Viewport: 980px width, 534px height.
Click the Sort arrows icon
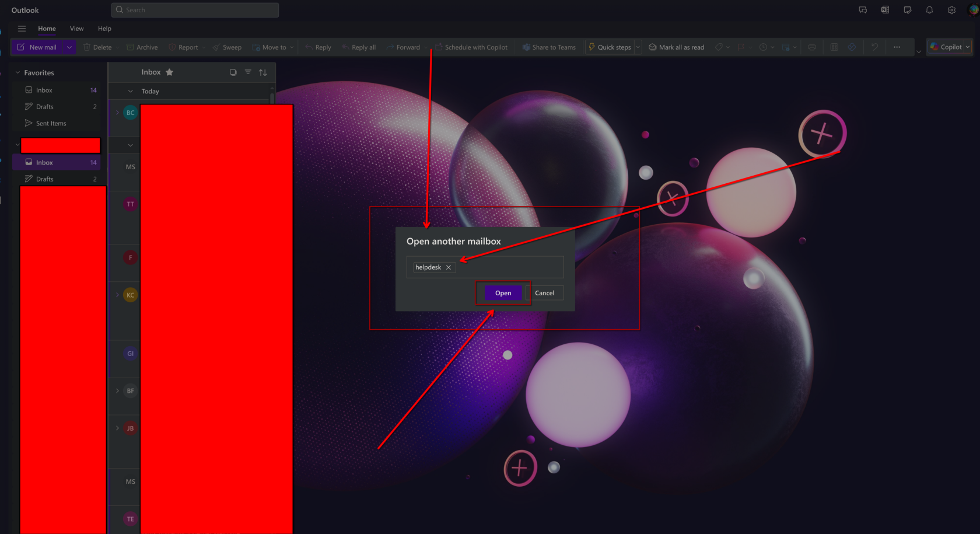263,72
